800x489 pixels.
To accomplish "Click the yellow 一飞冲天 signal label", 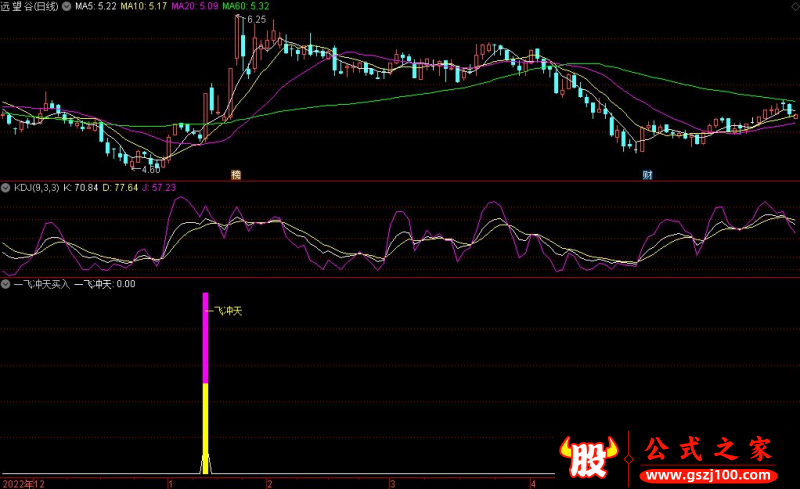I will point(225,311).
